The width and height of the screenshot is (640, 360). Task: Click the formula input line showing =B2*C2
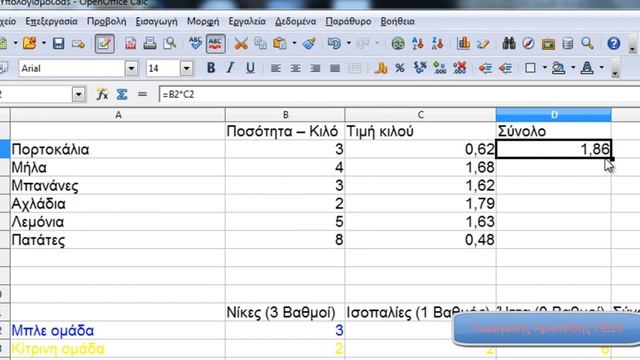click(399, 95)
